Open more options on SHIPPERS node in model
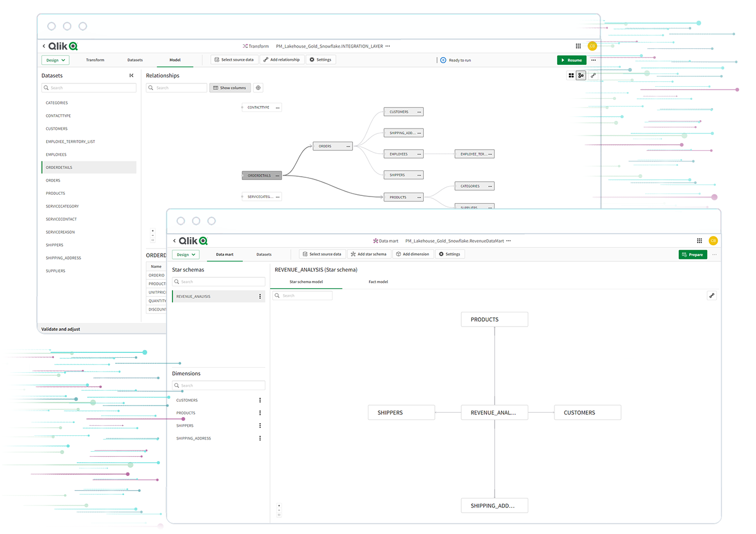 419,175
